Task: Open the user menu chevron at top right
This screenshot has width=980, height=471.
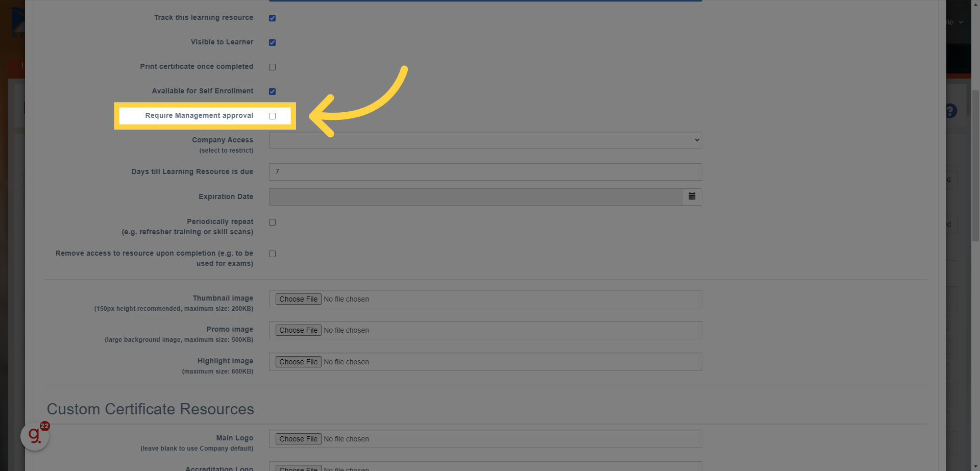Action: 961,22
